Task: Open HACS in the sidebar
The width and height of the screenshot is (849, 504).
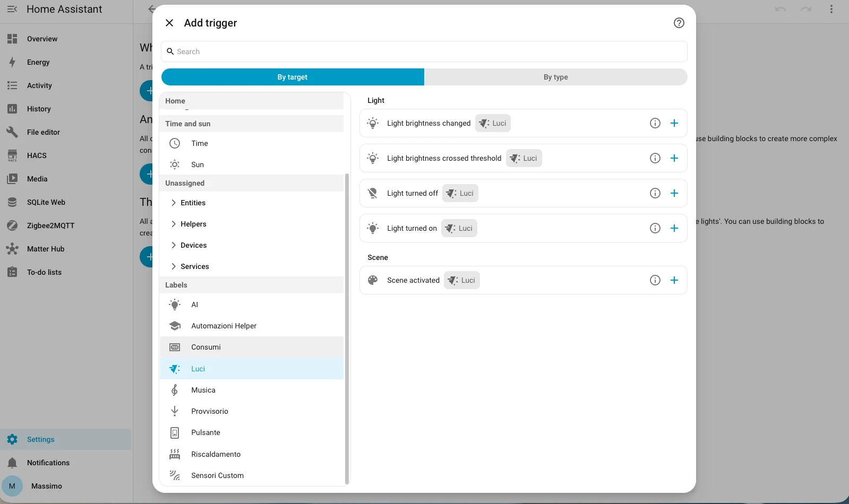Action: pos(66,155)
